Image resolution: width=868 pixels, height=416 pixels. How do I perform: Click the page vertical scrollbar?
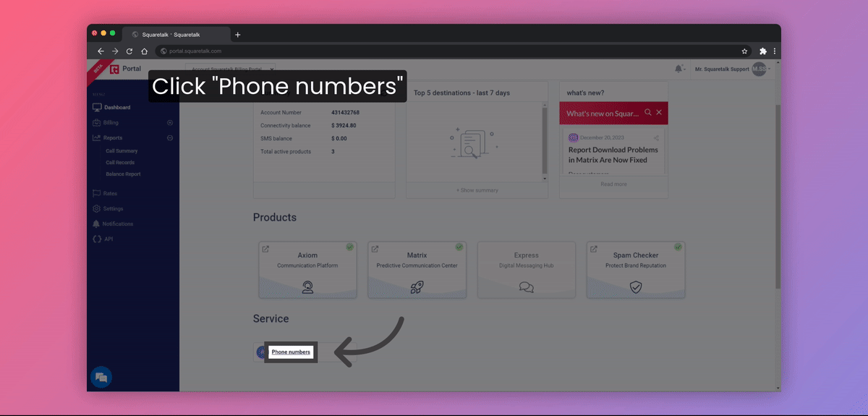[x=778, y=195]
